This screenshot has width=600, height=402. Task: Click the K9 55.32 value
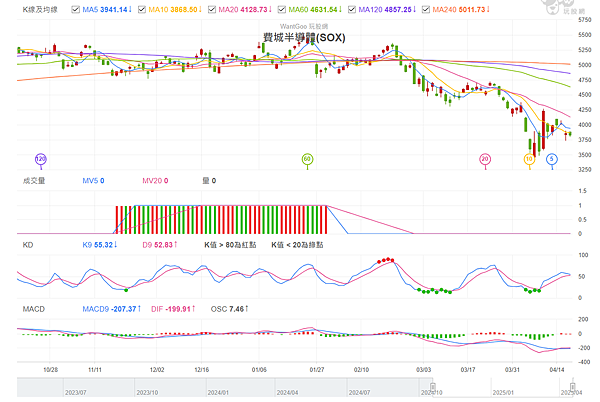tap(100, 245)
